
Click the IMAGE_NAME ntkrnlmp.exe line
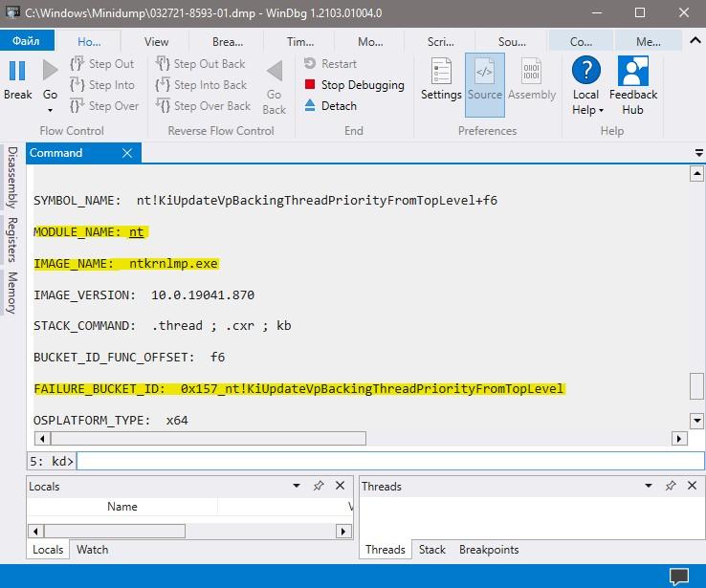point(126,264)
